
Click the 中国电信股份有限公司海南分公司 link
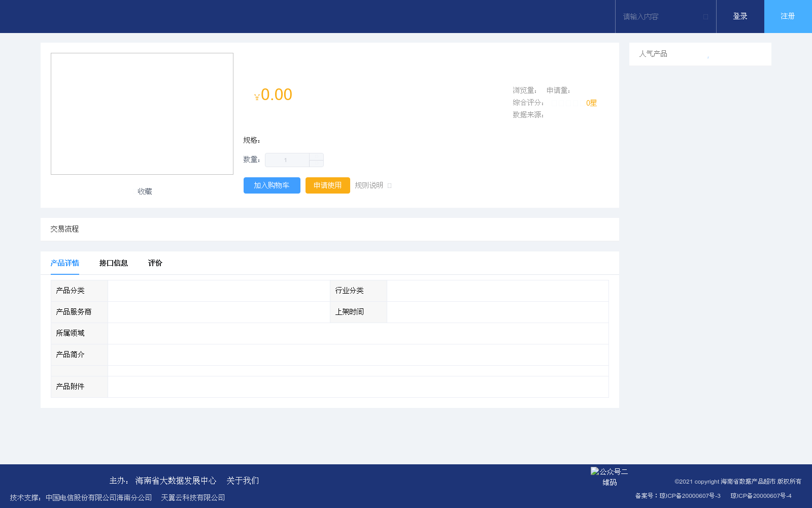(x=99, y=498)
